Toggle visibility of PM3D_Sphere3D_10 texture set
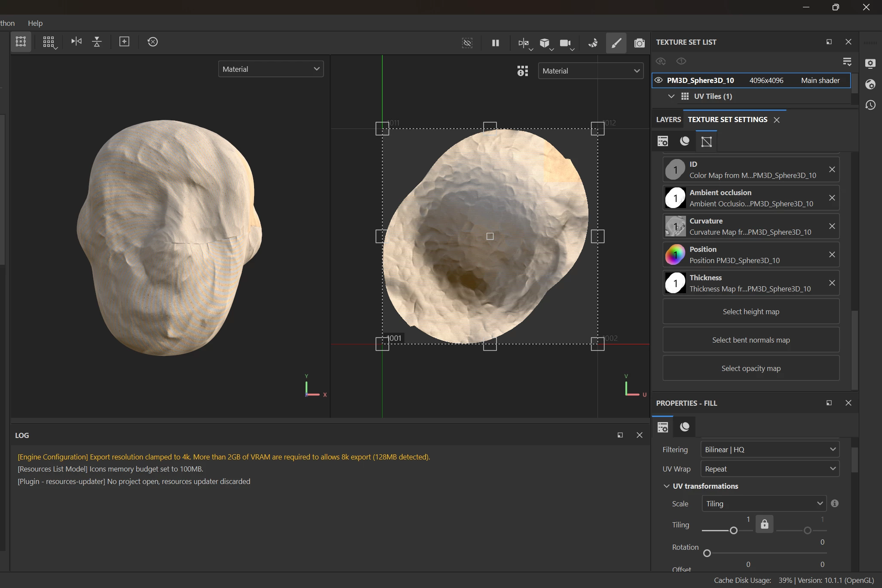 click(658, 80)
